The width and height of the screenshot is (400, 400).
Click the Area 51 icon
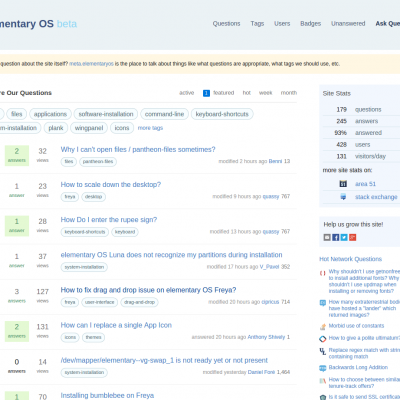tap(343, 184)
